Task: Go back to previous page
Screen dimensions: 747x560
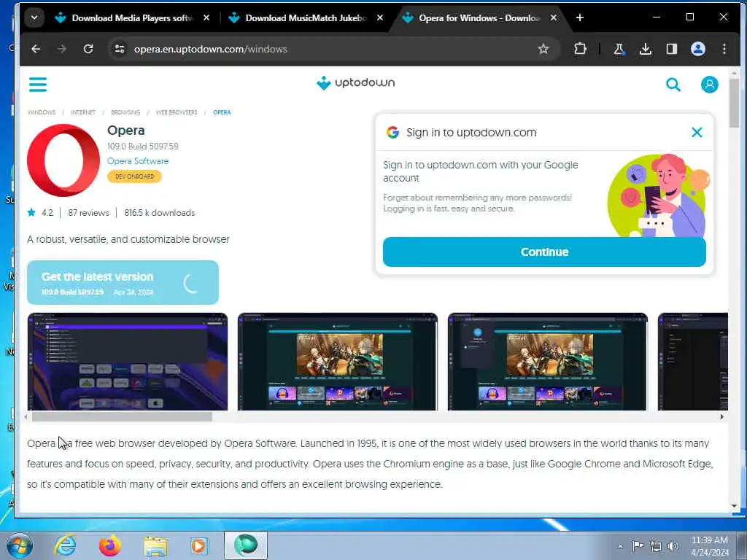Action: pyautogui.click(x=36, y=49)
